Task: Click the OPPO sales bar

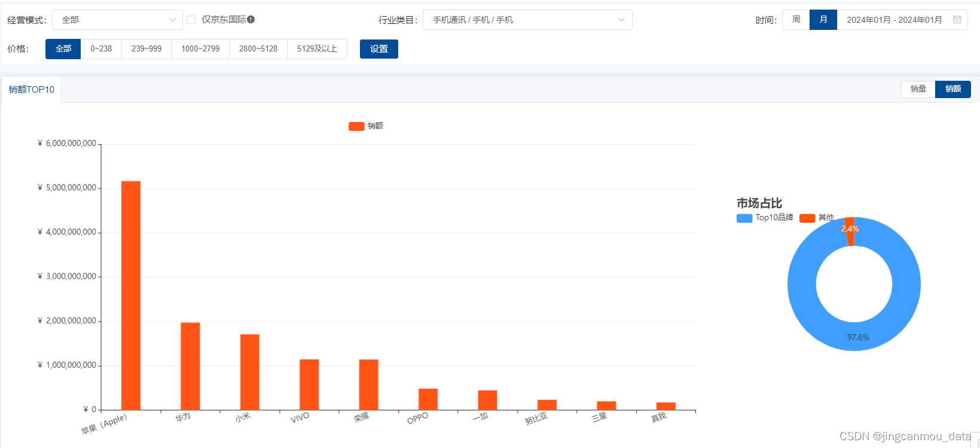Action: [x=428, y=400]
